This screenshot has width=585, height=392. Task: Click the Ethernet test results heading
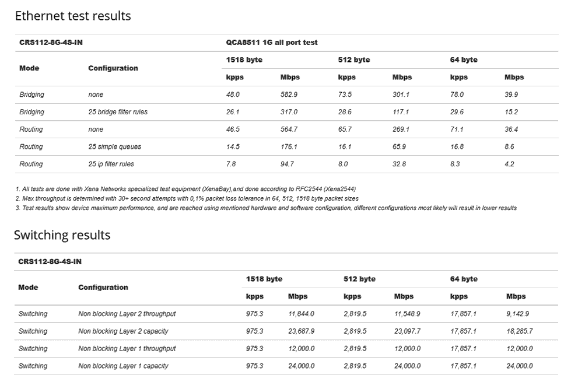(x=73, y=16)
